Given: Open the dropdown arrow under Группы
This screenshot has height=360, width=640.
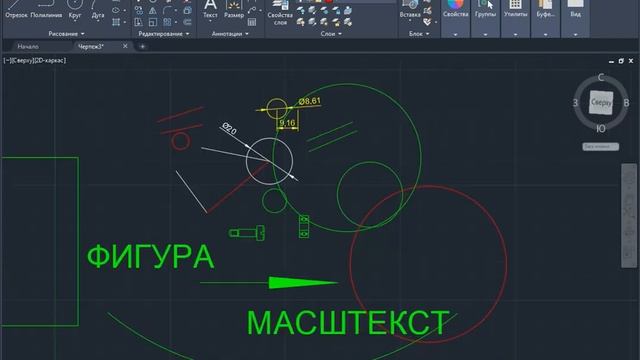Looking at the screenshot, I should tap(485, 35).
